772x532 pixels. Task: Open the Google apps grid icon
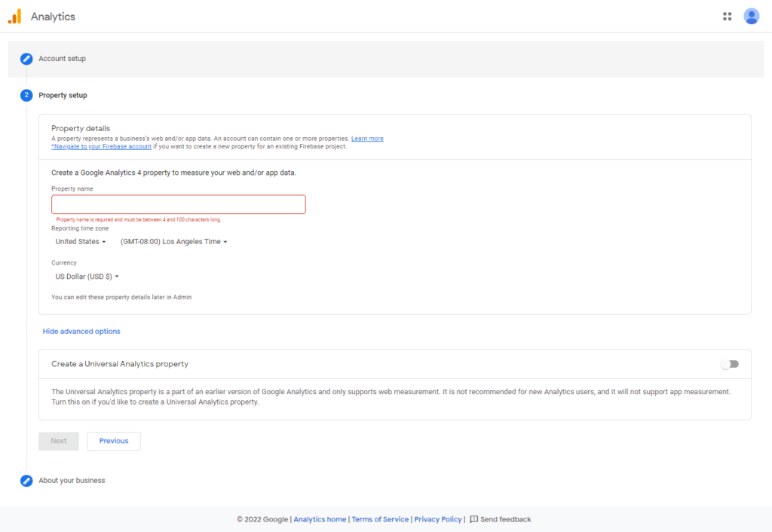(x=728, y=17)
